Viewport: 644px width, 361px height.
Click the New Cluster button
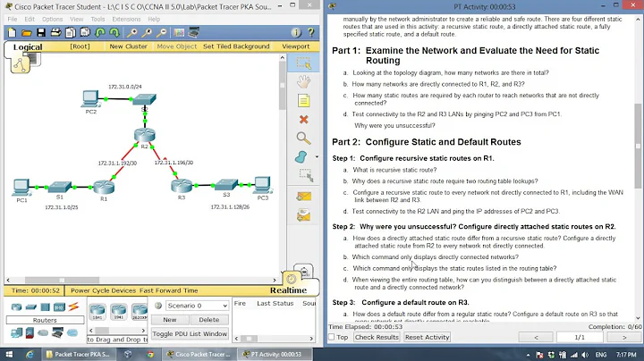pyautogui.click(x=128, y=46)
